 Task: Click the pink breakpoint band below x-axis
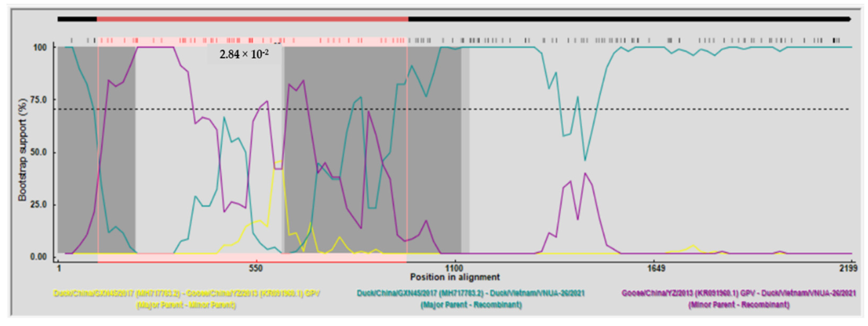point(252,258)
